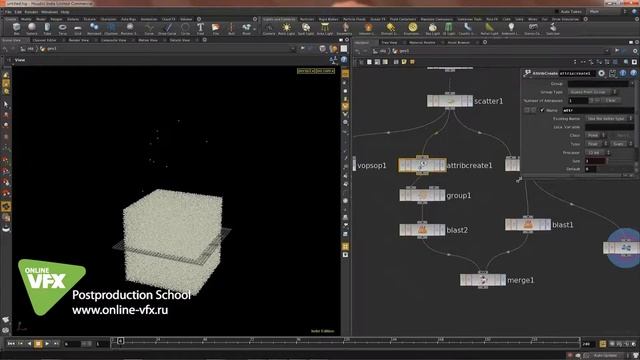Open the Type Float dropdown

click(x=596, y=144)
